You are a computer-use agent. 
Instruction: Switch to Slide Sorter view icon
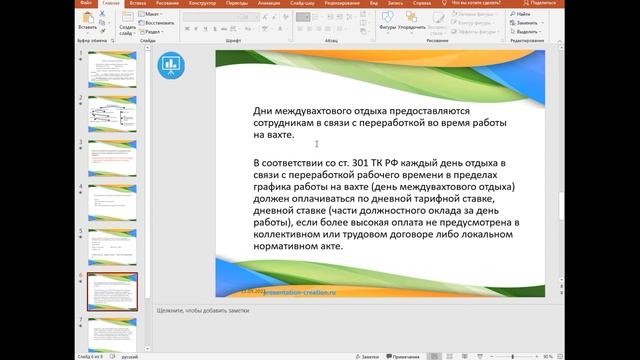click(x=449, y=357)
